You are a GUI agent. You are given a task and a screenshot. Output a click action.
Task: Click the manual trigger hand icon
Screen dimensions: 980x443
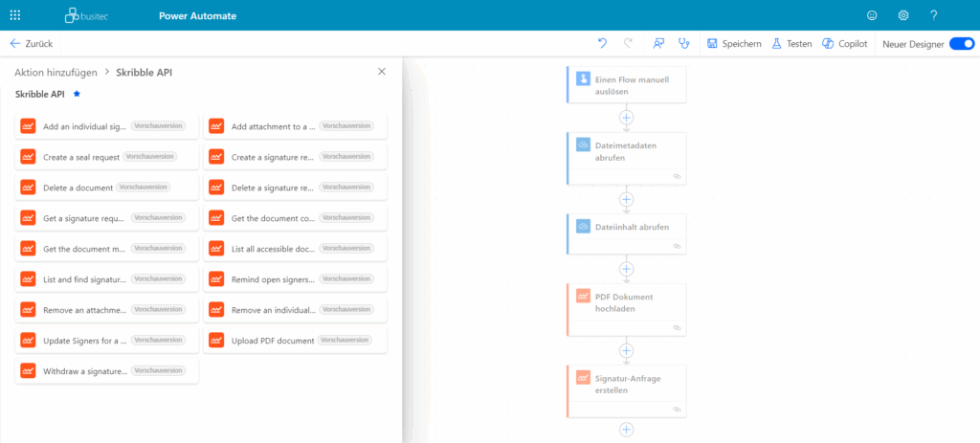click(583, 79)
